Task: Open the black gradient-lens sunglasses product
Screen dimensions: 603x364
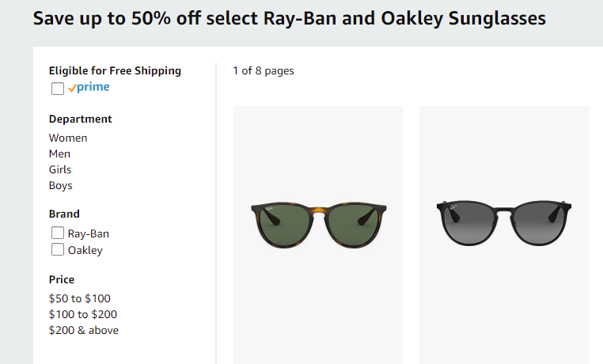Action: click(504, 223)
